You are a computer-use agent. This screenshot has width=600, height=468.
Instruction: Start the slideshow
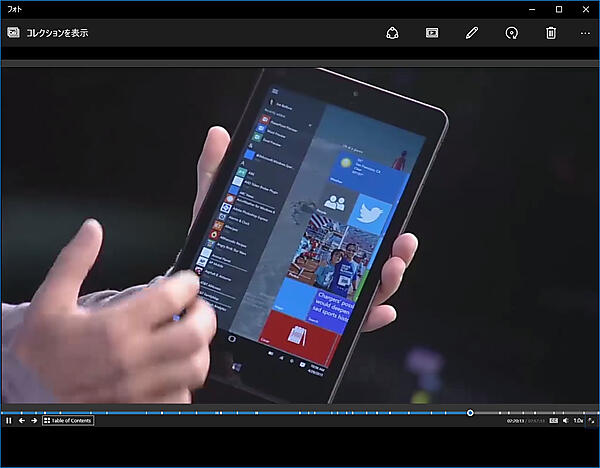click(x=432, y=33)
